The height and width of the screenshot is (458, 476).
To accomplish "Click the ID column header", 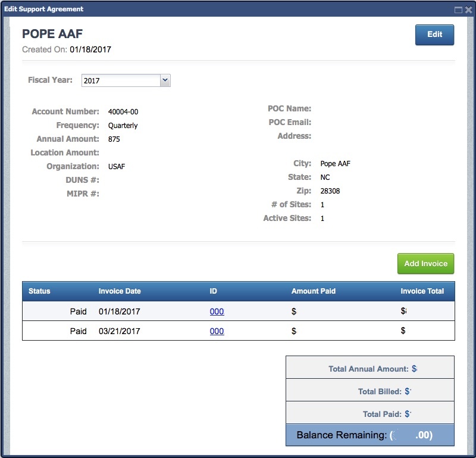I will click(213, 291).
